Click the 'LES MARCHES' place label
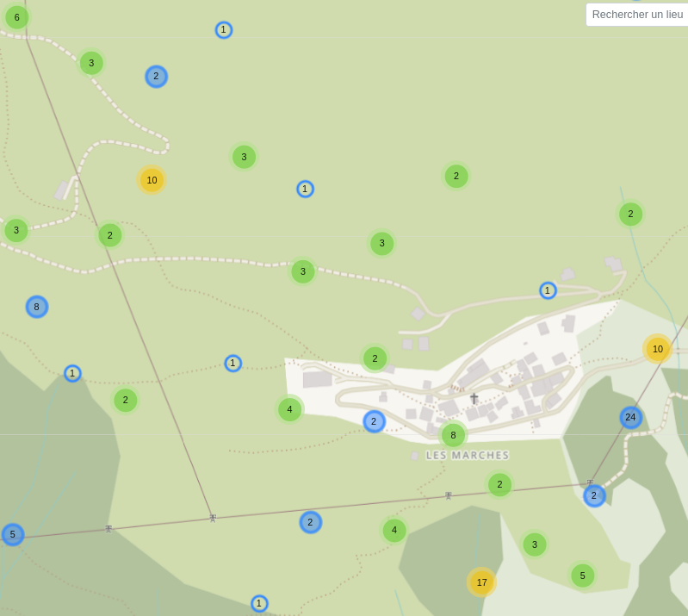 [468, 455]
